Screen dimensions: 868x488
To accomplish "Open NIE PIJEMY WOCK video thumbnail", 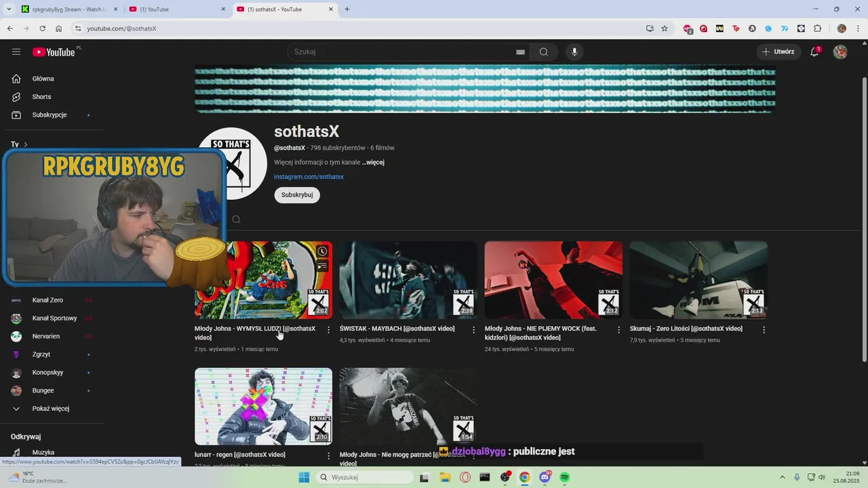I will click(x=553, y=280).
